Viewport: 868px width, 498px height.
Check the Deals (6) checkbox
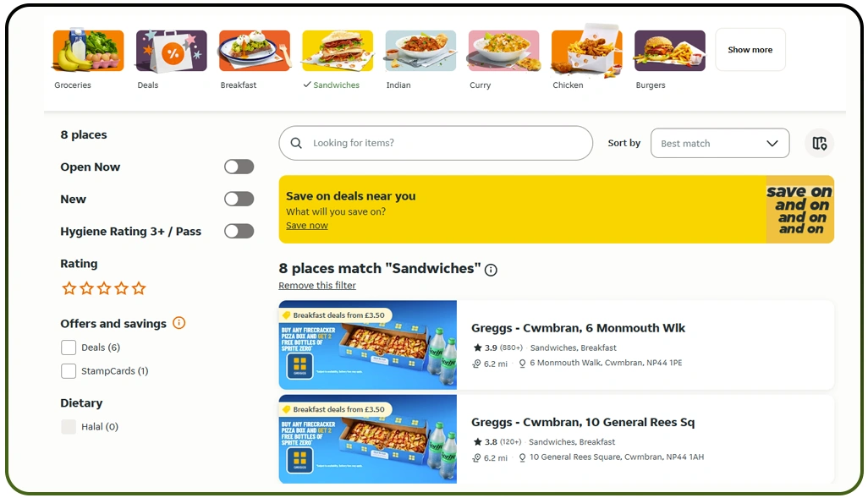coord(69,348)
